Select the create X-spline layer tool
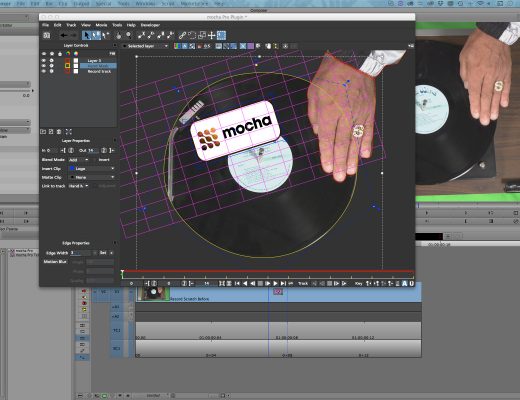Viewport: 520px width, 400px height. pyautogui.click(x=141, y=35)
